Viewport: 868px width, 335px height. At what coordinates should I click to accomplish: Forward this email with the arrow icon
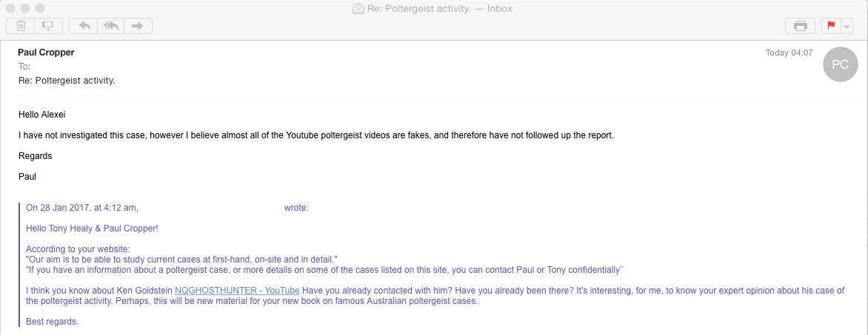[137, 26]
